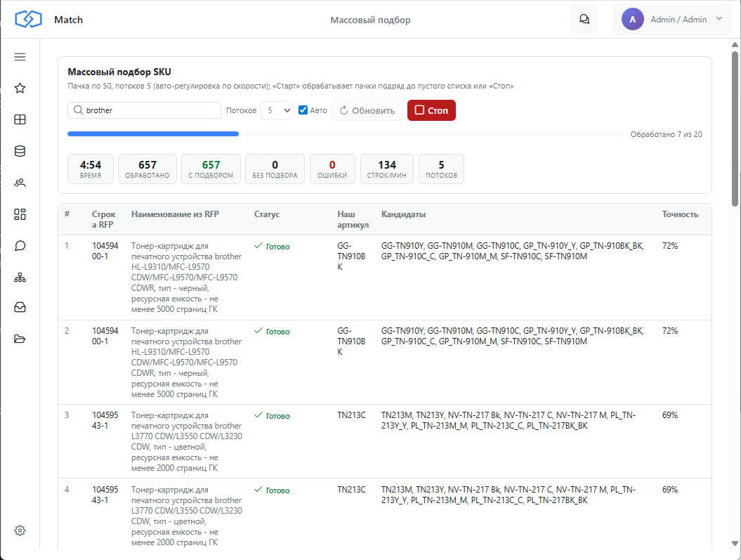Open the table grid icon in sidebar

point(20,119)
